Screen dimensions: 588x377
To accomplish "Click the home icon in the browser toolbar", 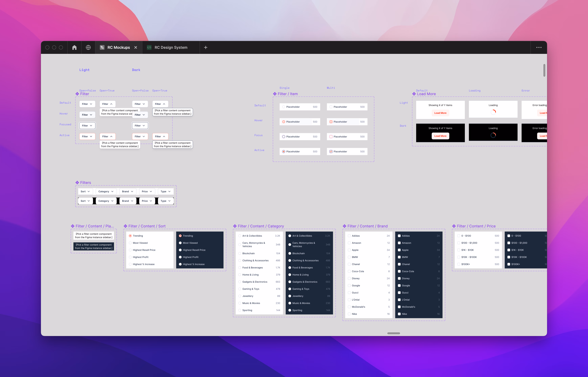I will (x=74, y=47).
